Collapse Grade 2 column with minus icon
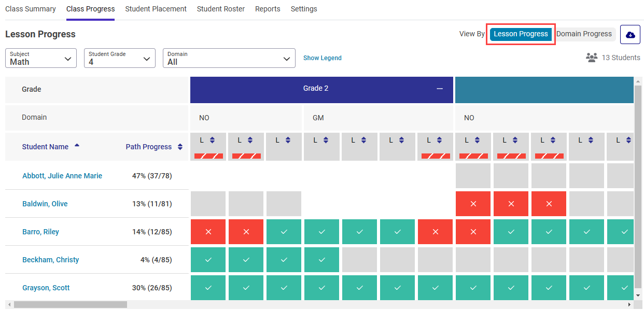644x310 pixels. (x=440, y=89)
